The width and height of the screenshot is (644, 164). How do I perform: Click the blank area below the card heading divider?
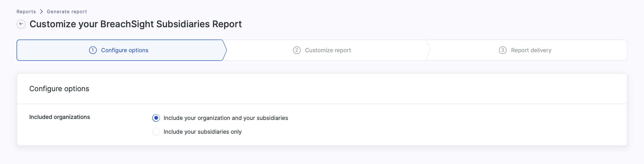coord(433,125)
